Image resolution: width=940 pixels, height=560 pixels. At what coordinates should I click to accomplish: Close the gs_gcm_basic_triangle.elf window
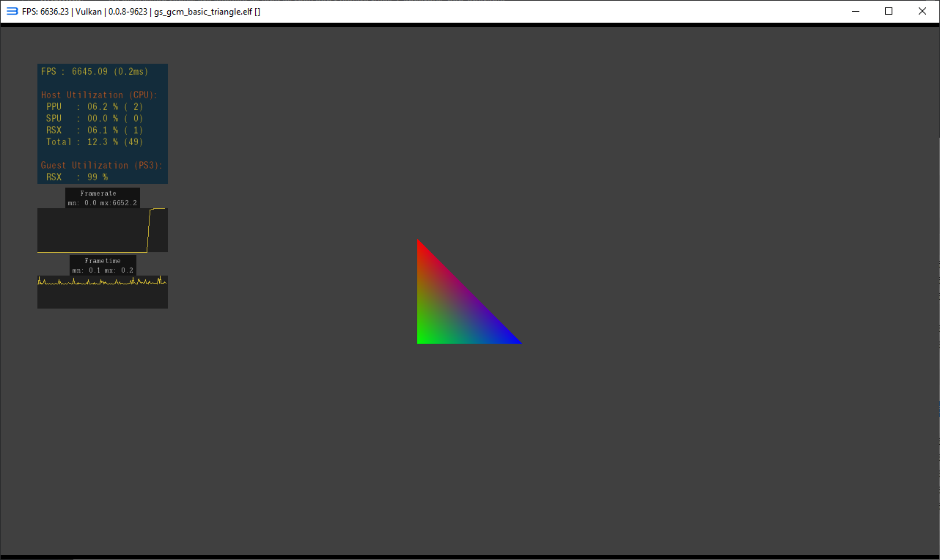[x=922, y=11]
